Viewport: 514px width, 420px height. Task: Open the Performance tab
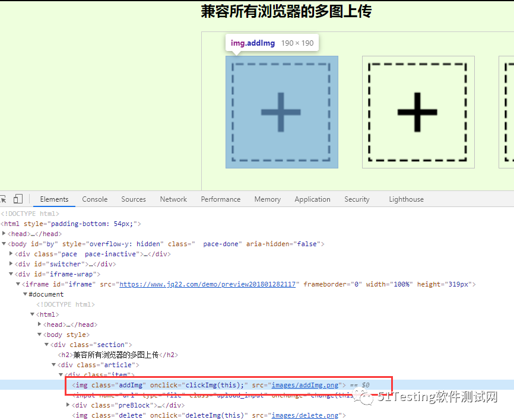tap(220, 199)
